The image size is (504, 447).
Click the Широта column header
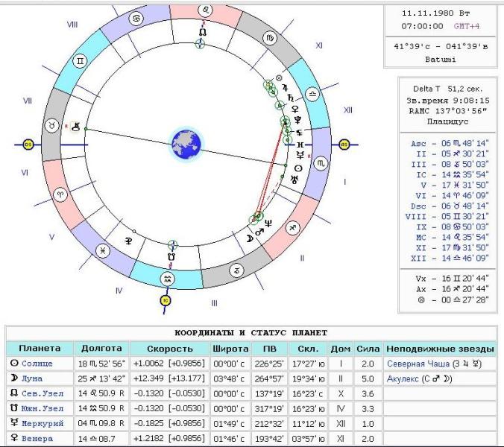coord(230,349)
